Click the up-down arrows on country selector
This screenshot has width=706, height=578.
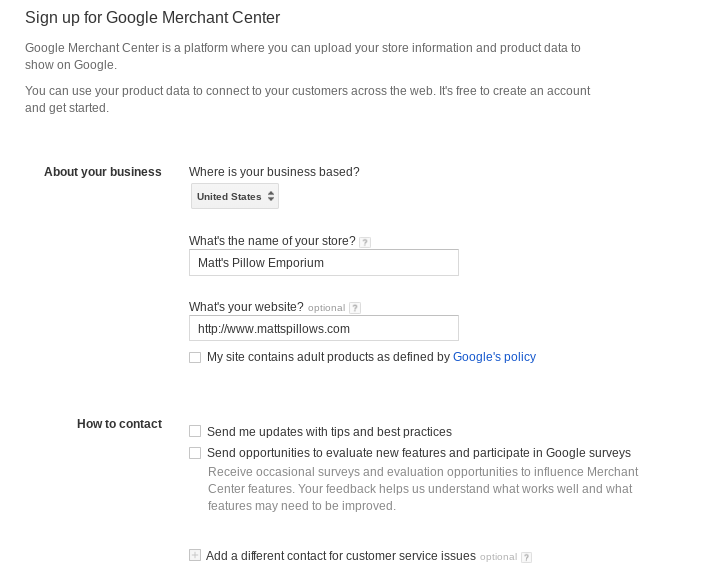271,197
